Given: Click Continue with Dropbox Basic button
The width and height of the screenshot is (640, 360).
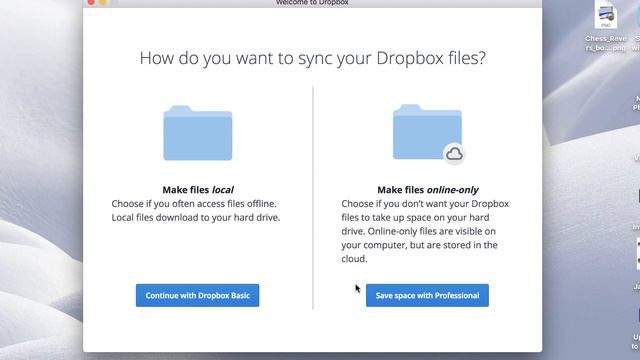Looking at the screenshot, I should pos(197,295).
